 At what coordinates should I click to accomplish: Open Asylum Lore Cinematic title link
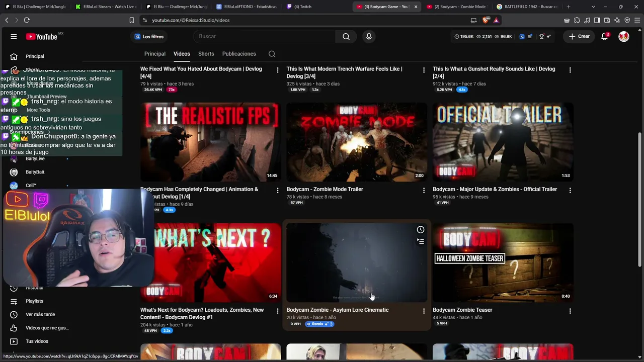click(338, 310)
